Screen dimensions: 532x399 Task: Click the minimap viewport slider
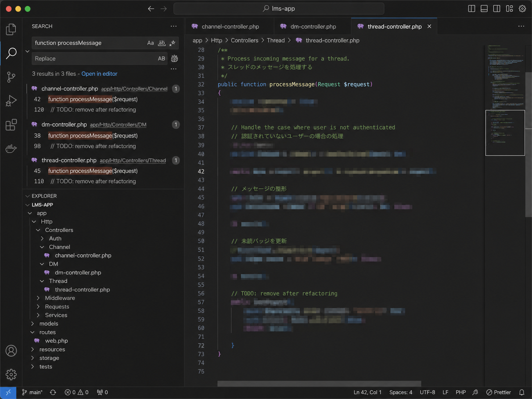(x=505, y=133)
